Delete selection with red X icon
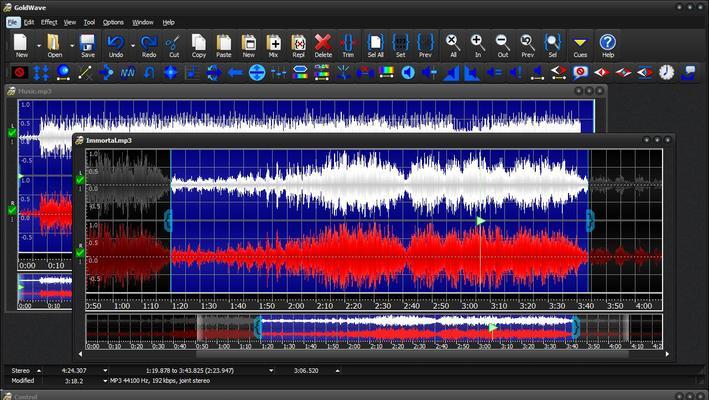 click(x=323, y=46)
